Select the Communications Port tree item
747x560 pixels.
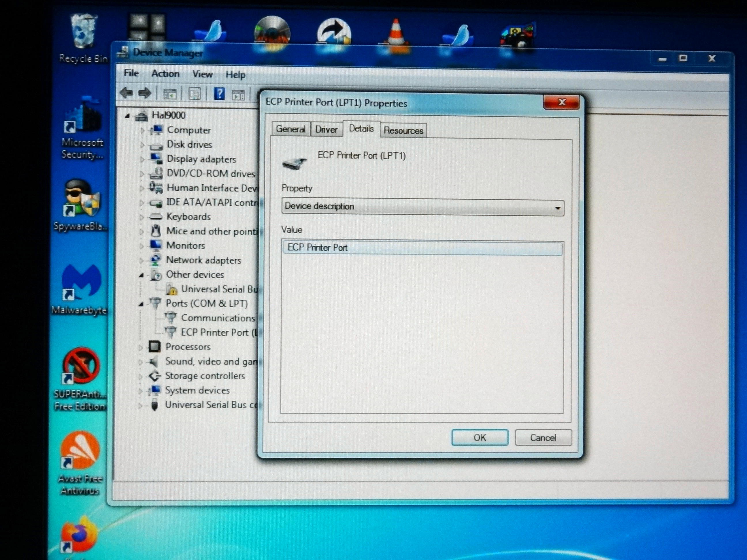(218, 318)
